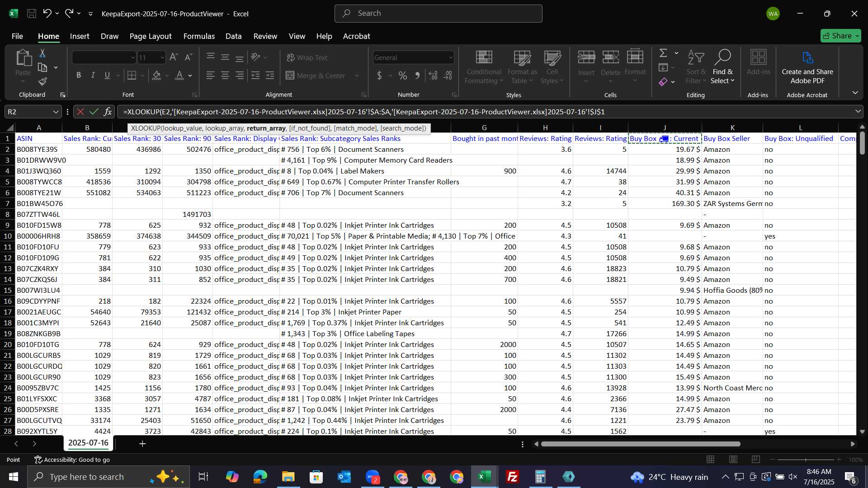868x488 pixels.
Task: Click the Search box in title bar
Action: (438, 14)
